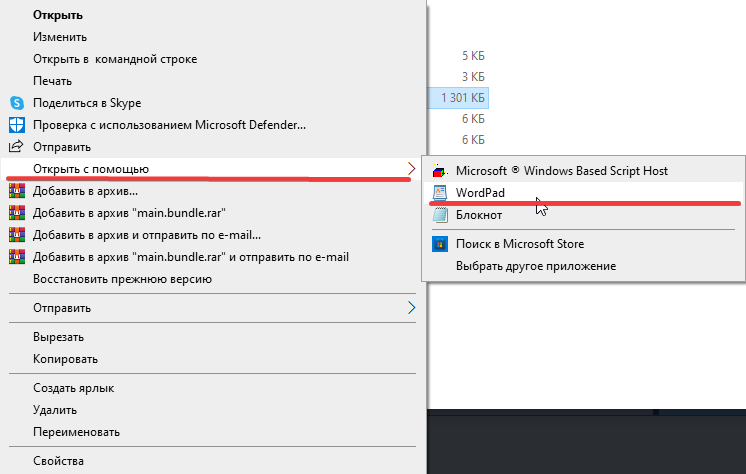Click the Skype icon beside Поделиться в Skype
746x474 pixels.
(x=17, y=103)
